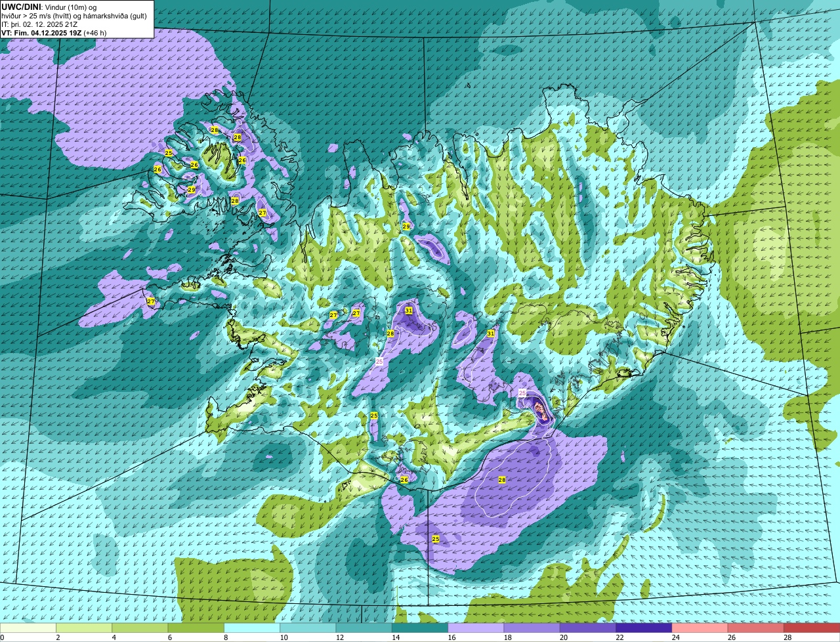
Task: Choose the 22–24 m/s deep indigo legend swatch
Action: coord(644,628)
